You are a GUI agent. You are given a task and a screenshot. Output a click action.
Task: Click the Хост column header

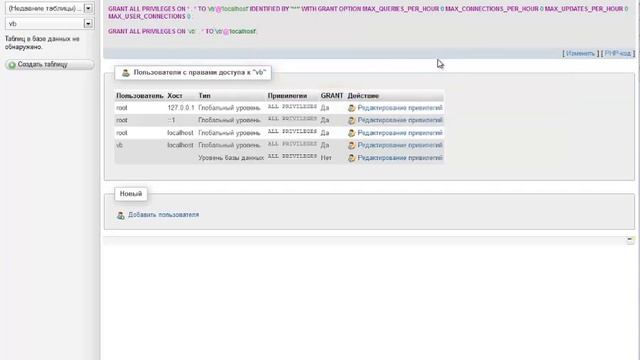175,96
